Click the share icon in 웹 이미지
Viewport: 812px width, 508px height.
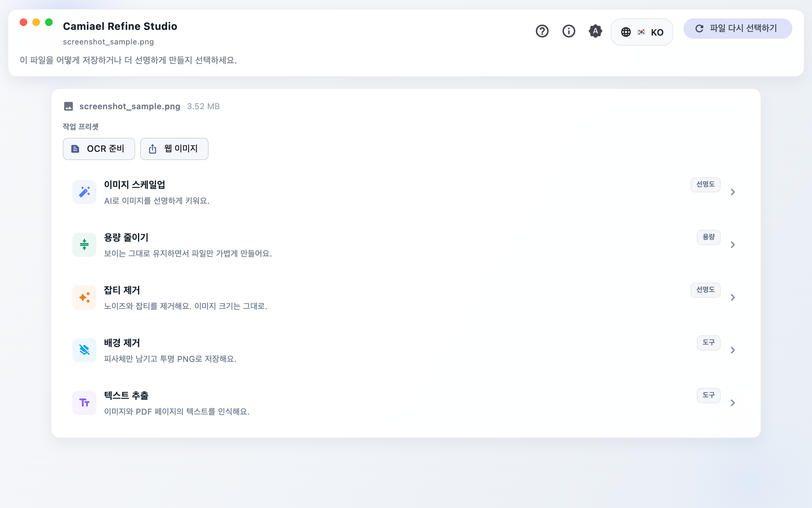[x=153, y=149]
